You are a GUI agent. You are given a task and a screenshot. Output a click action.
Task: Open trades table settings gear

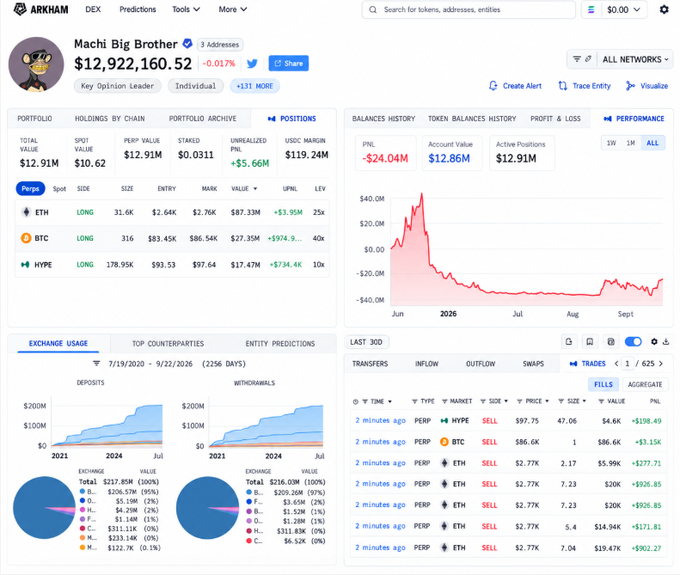[654, 342]
